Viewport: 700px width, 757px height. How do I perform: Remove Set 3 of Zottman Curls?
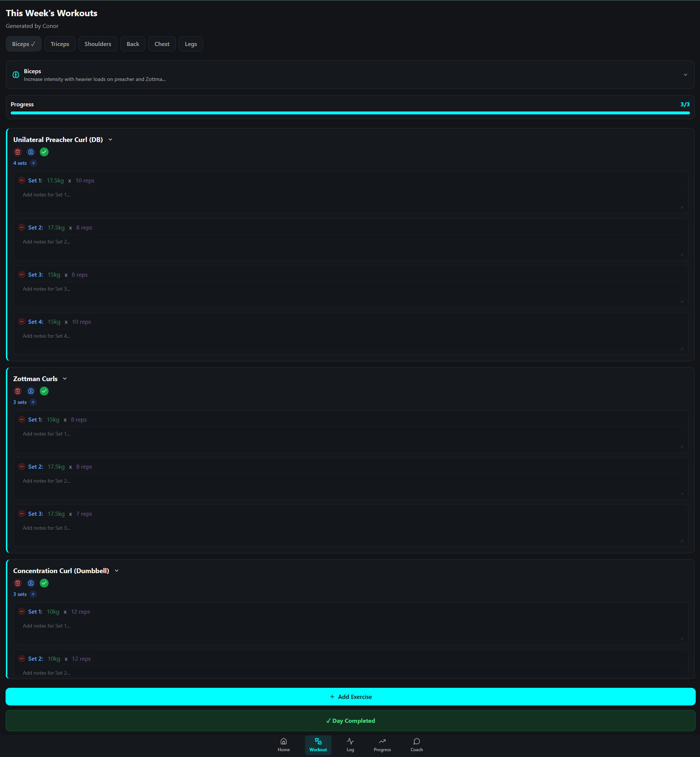22,513
